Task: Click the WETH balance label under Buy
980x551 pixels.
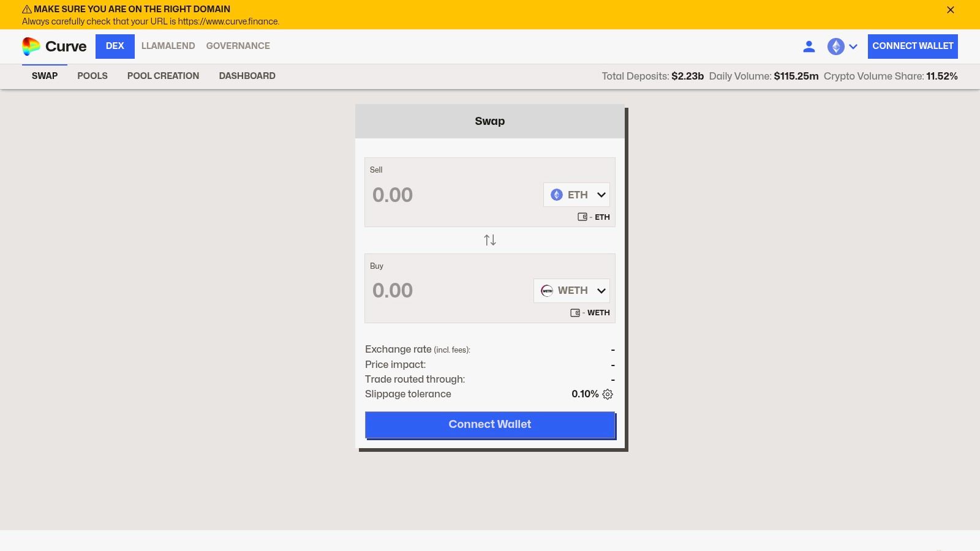Action: click(x=598, y=313)
